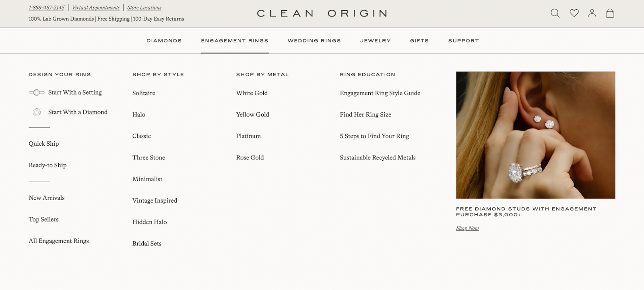Open the Support menu
Image resolution: width=644 pixels, height=290 pixels.
(464, 41)
